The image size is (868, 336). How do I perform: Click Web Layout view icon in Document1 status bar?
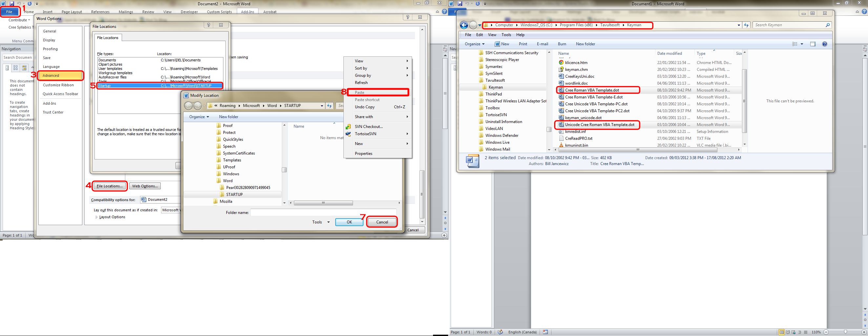pyautogui.click(x=794, y=332)
